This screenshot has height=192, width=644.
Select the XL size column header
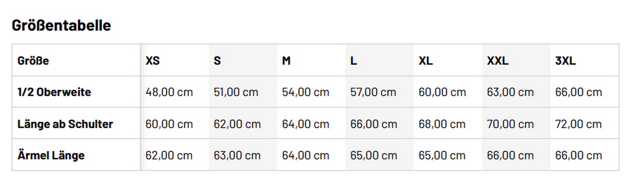click(425, 61)
